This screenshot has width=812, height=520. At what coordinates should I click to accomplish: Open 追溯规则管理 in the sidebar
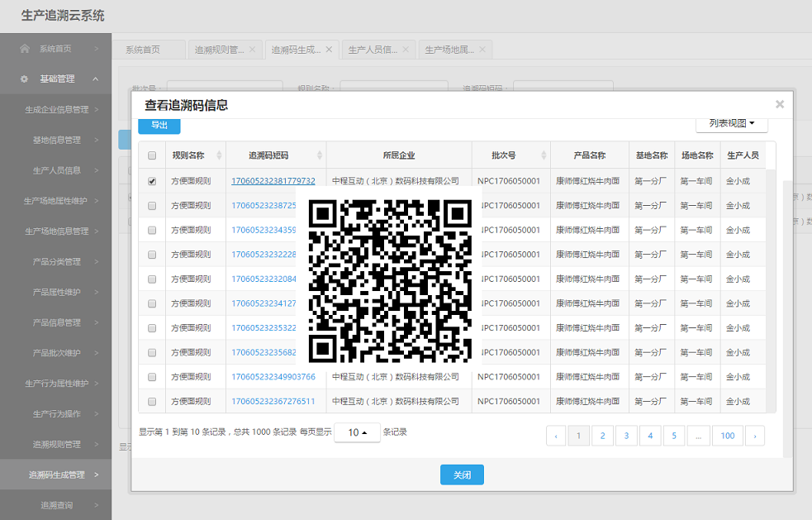56,444
